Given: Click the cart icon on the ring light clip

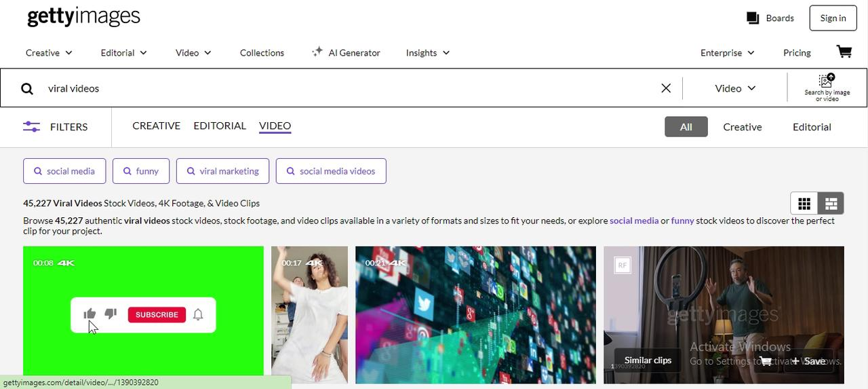Looking at the screenshot, I should 766,360.
